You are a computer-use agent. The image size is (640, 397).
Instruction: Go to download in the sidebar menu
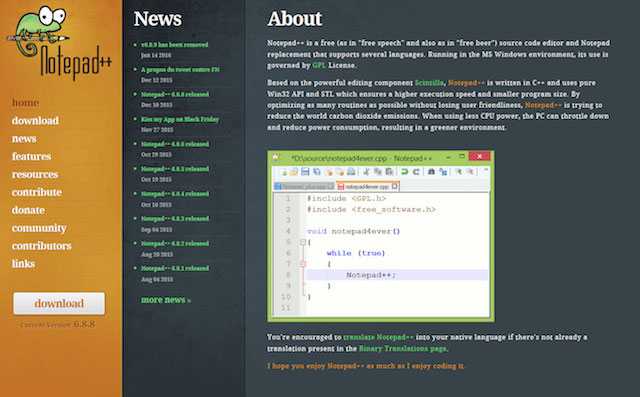35,121
